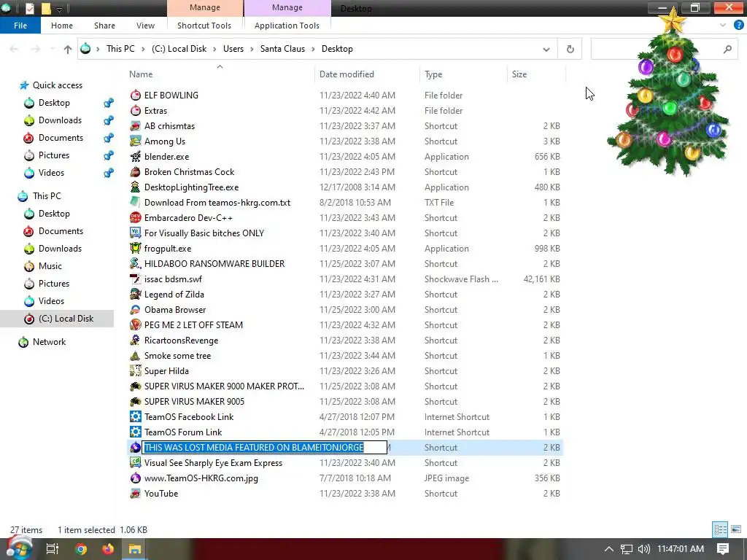Screen dimensions: 747x560
Task: Select the Obama Browser icon
Action: point(135,309)
